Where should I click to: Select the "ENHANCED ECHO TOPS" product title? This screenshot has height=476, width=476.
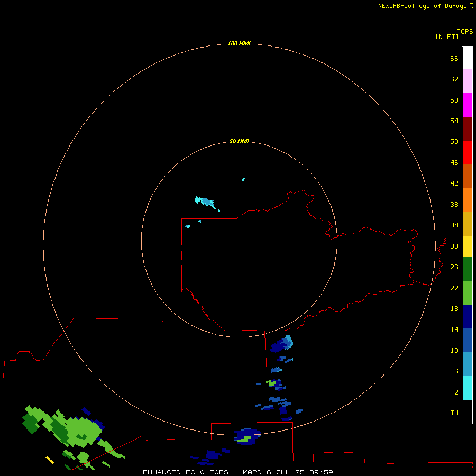point(186,472)
